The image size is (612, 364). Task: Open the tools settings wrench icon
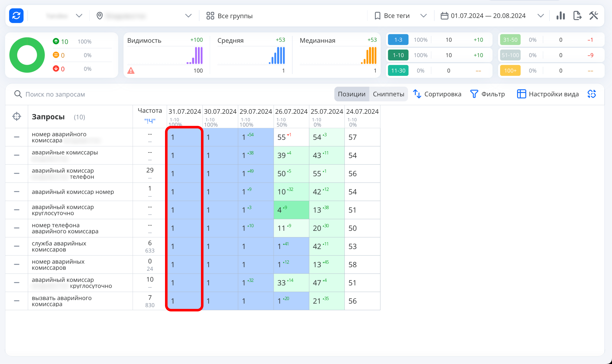click(x=594, y=16)
